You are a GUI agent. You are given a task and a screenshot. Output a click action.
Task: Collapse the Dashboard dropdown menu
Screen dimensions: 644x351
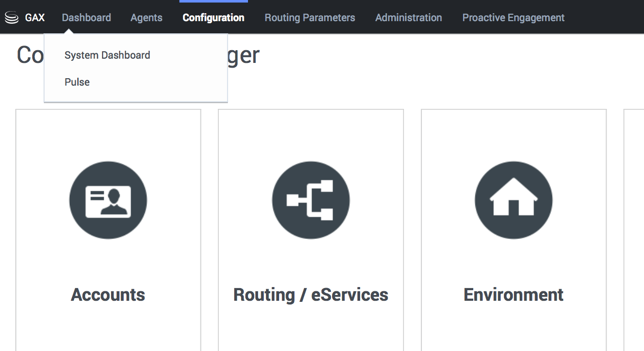[86, 18]
